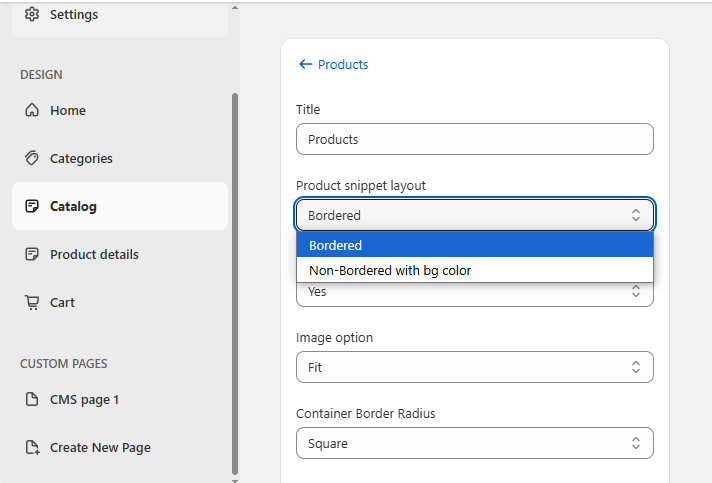712x483 pixels.
Task: Click the Product snippet layout label
Action: pyautogui.click(x=361, y=185)
